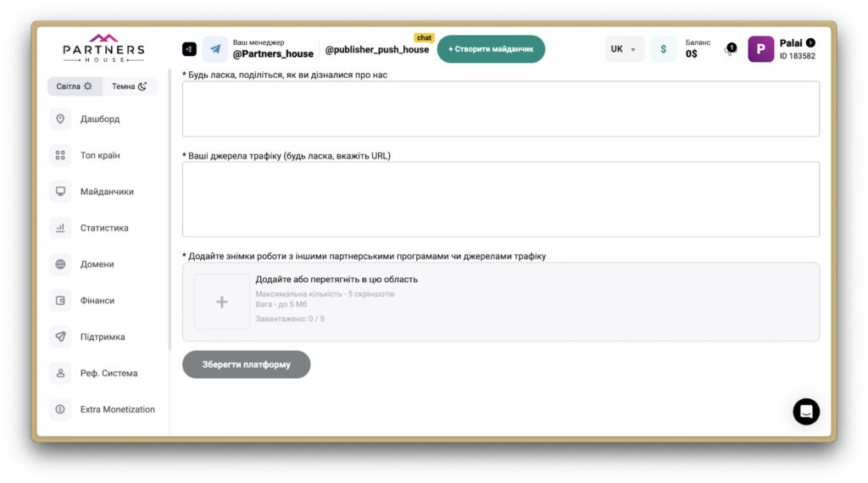Switch to Темна dark theme
This screenshot has height=483, width=868.
click(130, 86)
